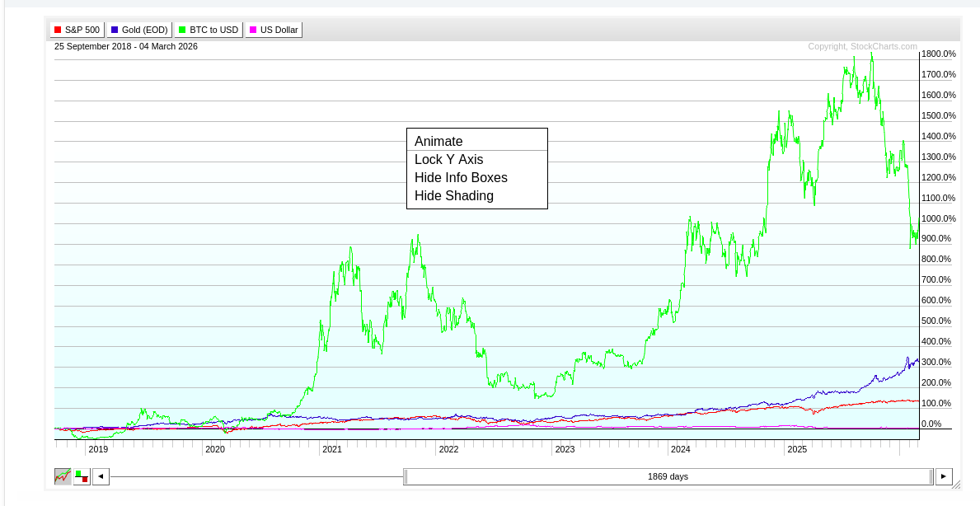This screenshot has height=506, width=980.
Task: Toggle the US Dollar series button
Action: (x=274, y=30)
